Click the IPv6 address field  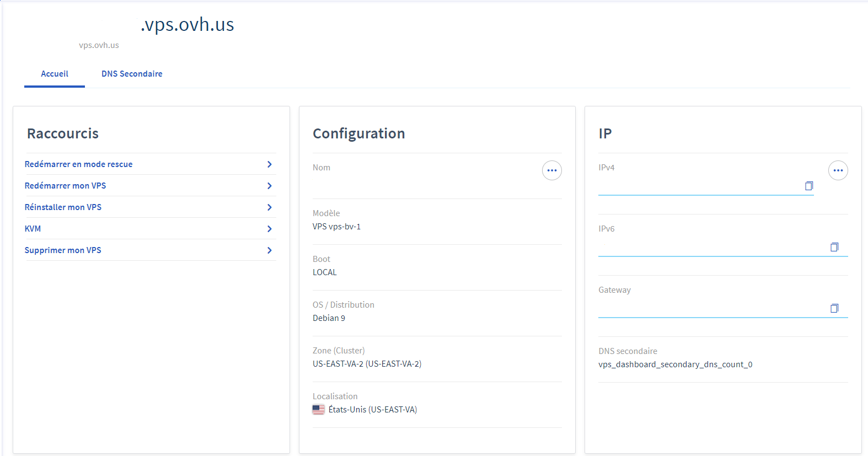723,248
